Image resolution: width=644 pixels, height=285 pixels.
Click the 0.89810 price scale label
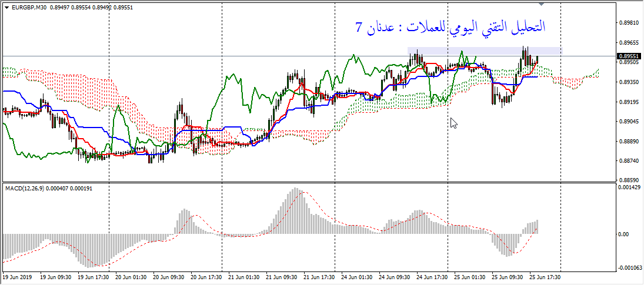click(x=629, y=24)
